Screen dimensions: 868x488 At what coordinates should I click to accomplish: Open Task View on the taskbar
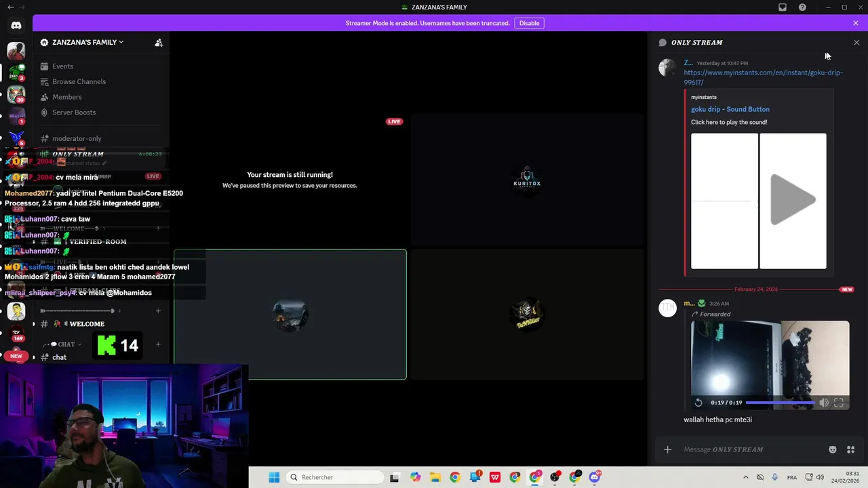click(395, 477)
